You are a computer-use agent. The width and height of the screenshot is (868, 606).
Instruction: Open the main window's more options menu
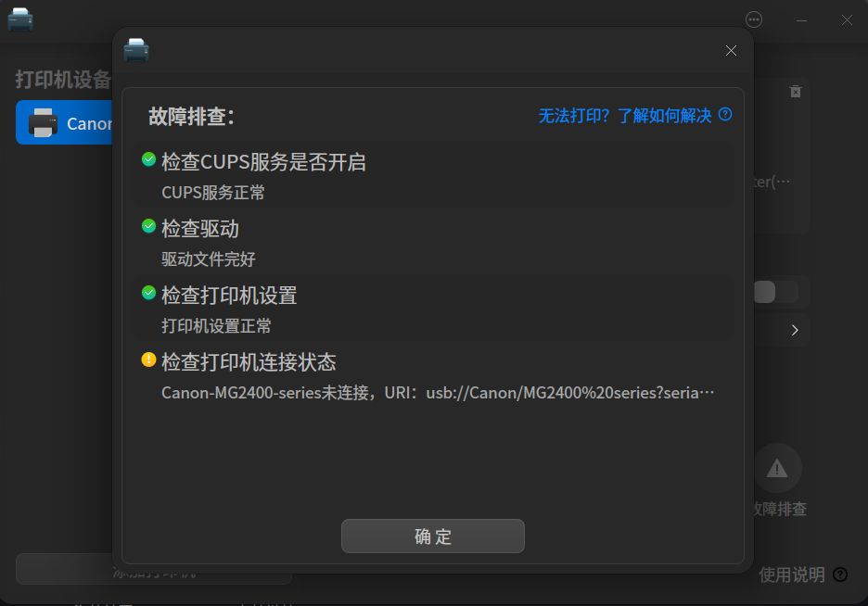click(754, 19)
